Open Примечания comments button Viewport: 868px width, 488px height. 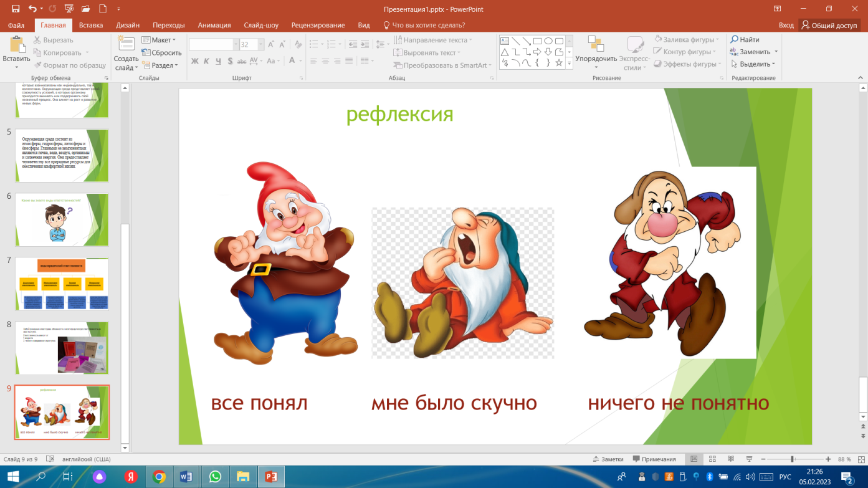click(x=654, y=459)
